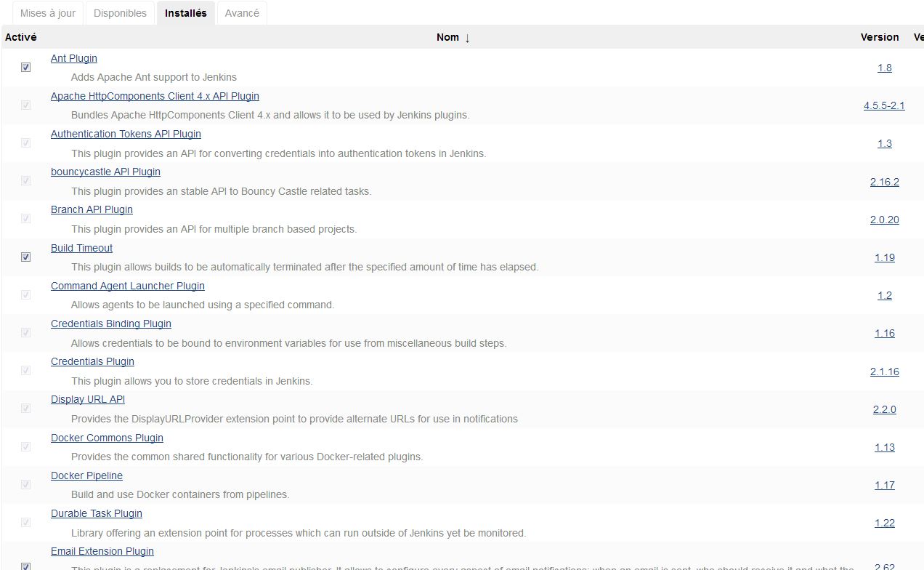Image resolution: width=924 pixels, height=570 pixels.
Task: Click Build Timeout version 1.19 link
Action: coord(884,257)
